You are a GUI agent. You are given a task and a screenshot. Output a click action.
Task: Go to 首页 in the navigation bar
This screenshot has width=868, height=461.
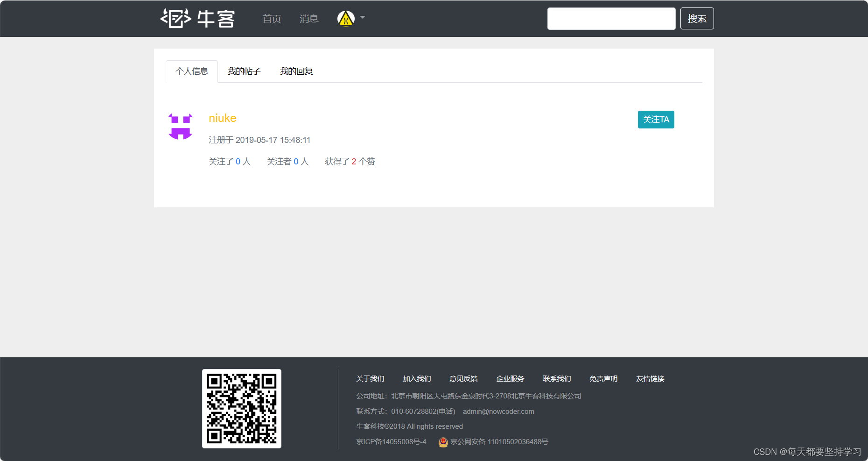272,19
